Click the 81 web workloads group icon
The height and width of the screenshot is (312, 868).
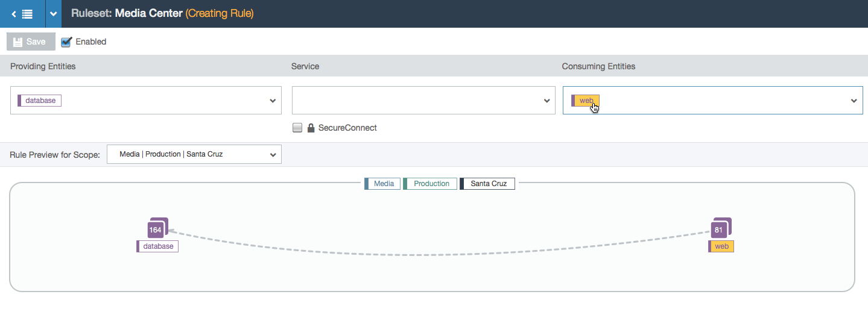721,228
